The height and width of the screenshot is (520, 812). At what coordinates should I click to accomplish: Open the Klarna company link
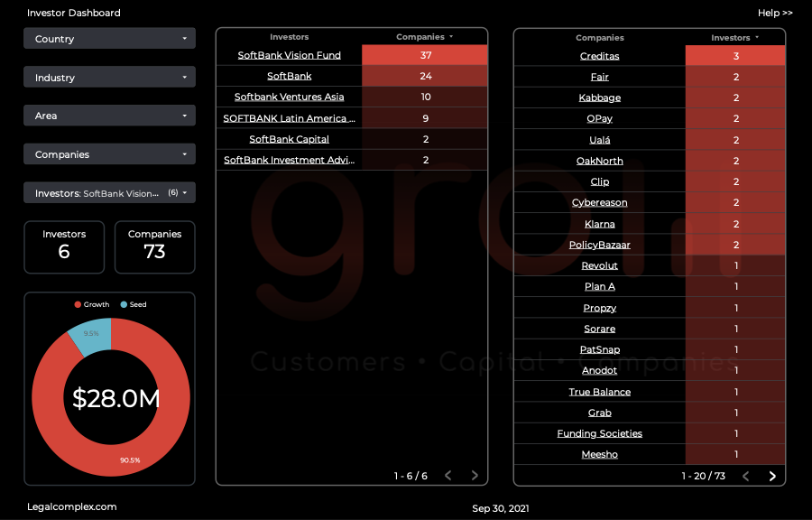coord(599,223)
